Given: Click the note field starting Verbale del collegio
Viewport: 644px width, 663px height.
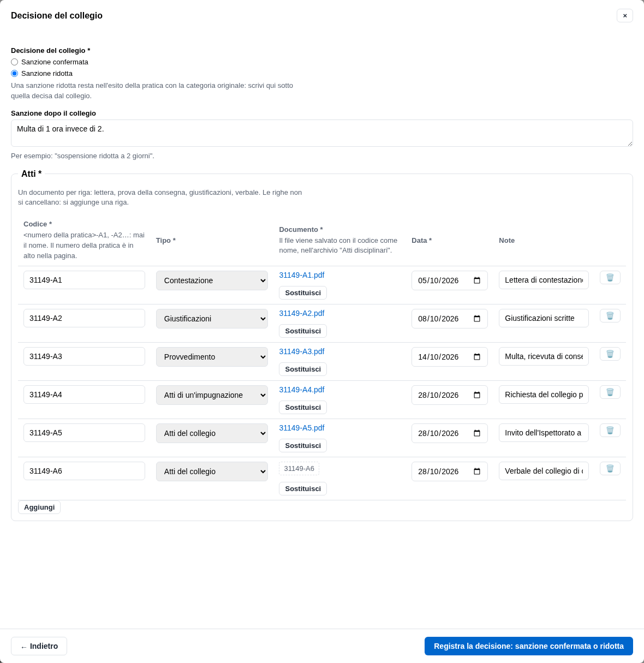Looking at the screenshot, I should click(x=544, y=471).
